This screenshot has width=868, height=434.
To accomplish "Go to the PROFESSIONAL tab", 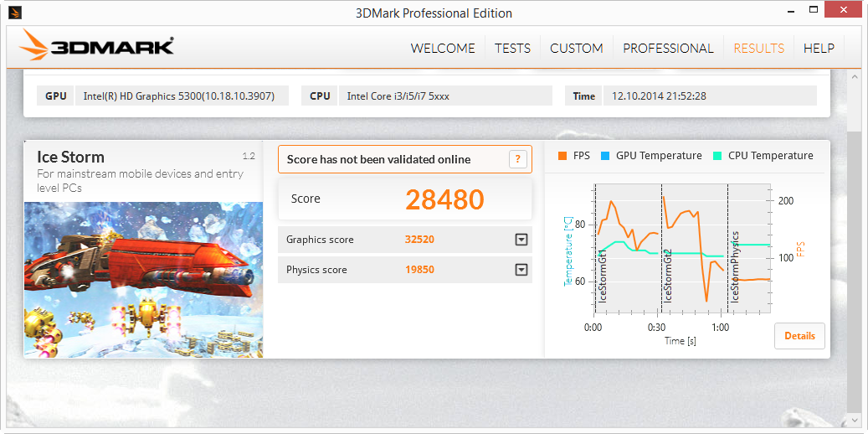I will pyautogui.click(x=668, y=49).
